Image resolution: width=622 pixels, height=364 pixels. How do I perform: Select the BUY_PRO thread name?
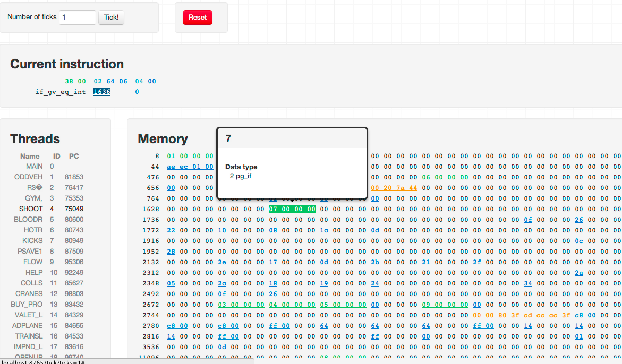(27, 304)
